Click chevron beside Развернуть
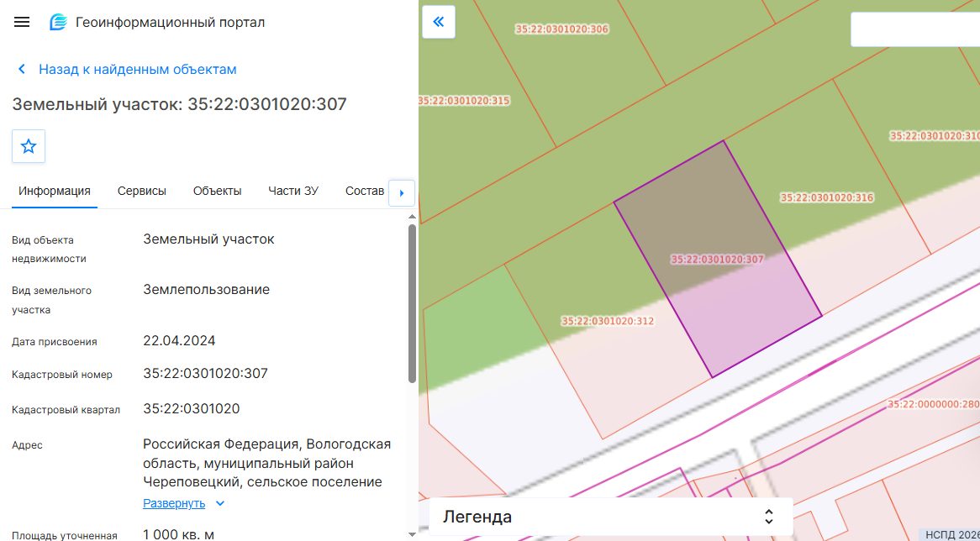The width and height of the screenshot is (980, 541). pos(220,503)
